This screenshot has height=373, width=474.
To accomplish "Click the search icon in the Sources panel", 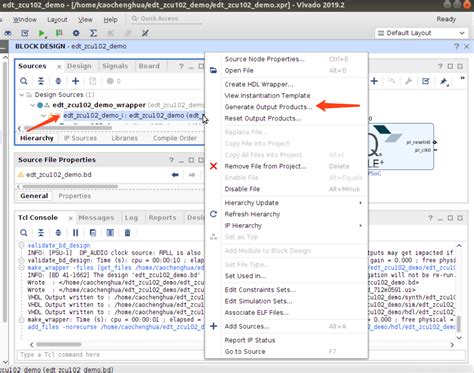I will pos(24,81).
